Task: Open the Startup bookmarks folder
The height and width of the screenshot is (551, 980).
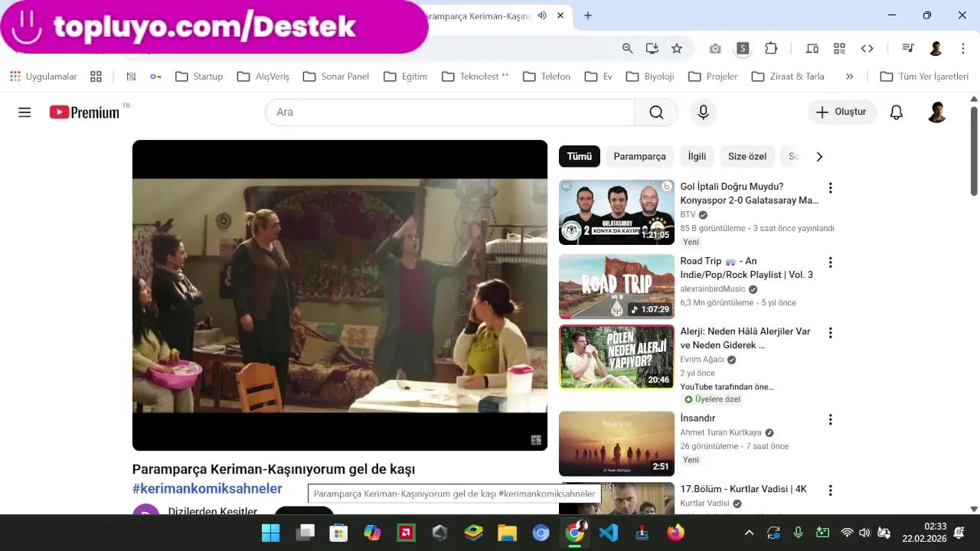Action: [199, 77]
